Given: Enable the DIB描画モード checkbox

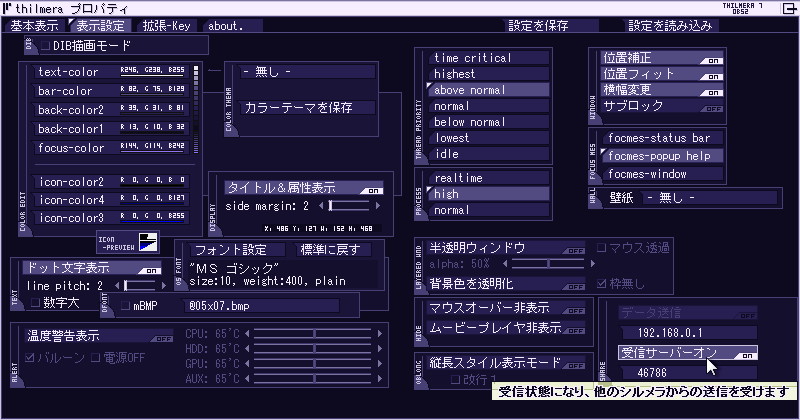Looking at the screenshot, I should [45, 46].
